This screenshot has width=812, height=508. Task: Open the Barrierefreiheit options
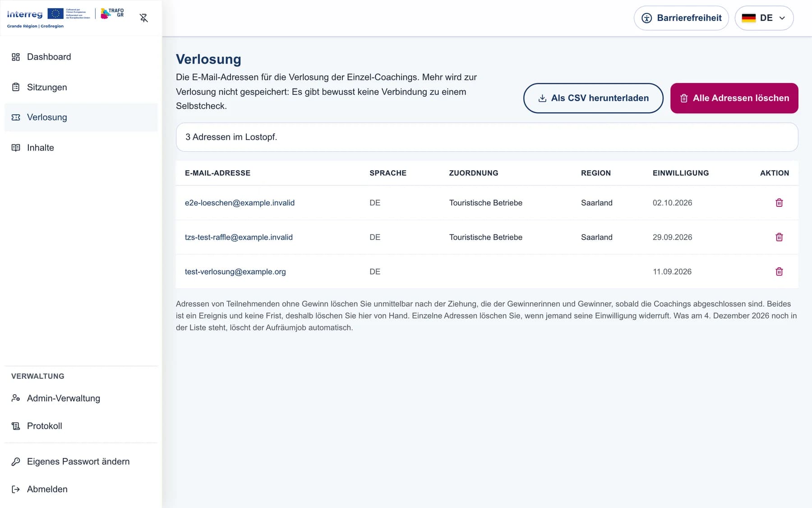(681, 18)
